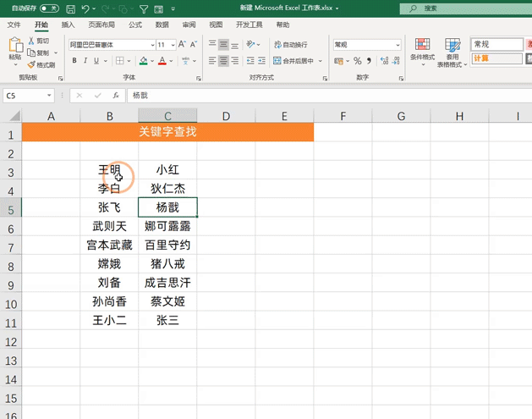Screen dimensions: 532x419
Task: Open Conditional Formatting (条件格式)
Action: click(x=422, y=52)
